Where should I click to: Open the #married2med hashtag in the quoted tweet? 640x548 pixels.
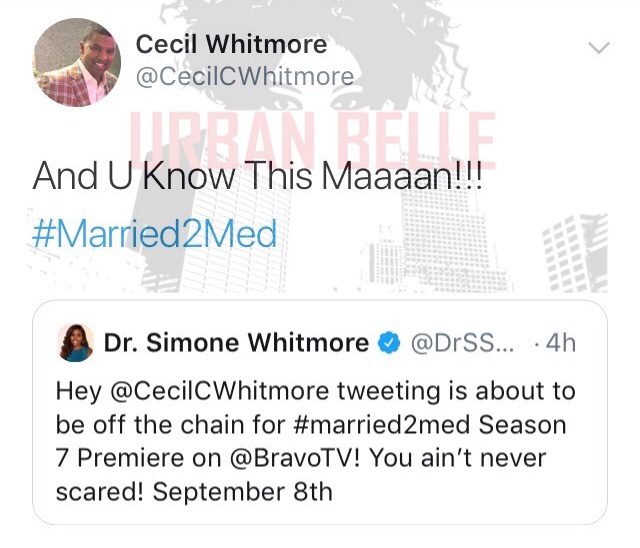[x=382, y=424]
